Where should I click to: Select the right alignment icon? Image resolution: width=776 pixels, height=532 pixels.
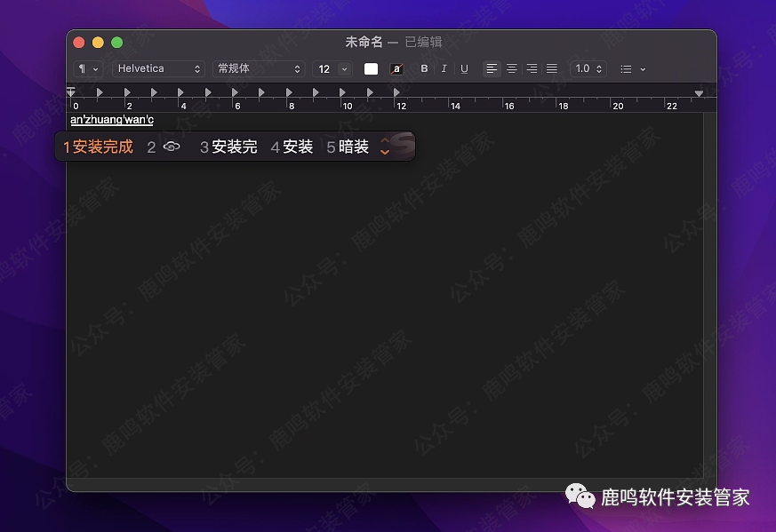point(532,68)
